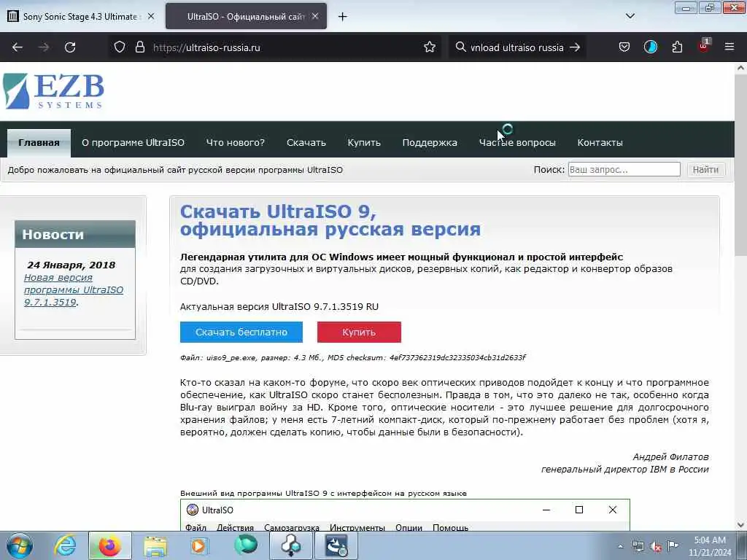
Task: Click the Ваш запрос search input field
Action: tap(624, 169)
